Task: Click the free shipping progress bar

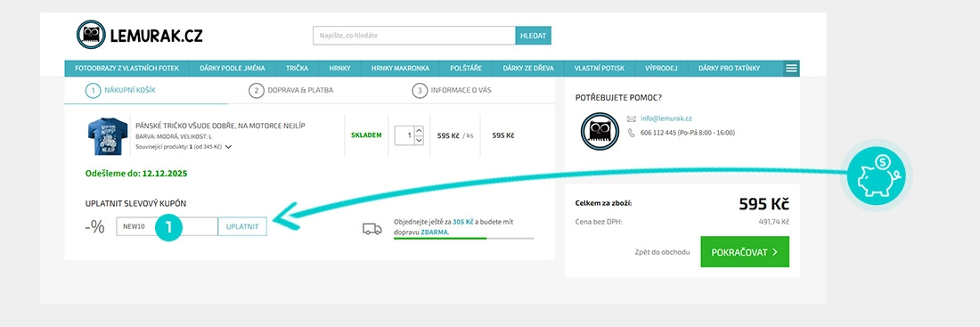Action: (464, 238)
